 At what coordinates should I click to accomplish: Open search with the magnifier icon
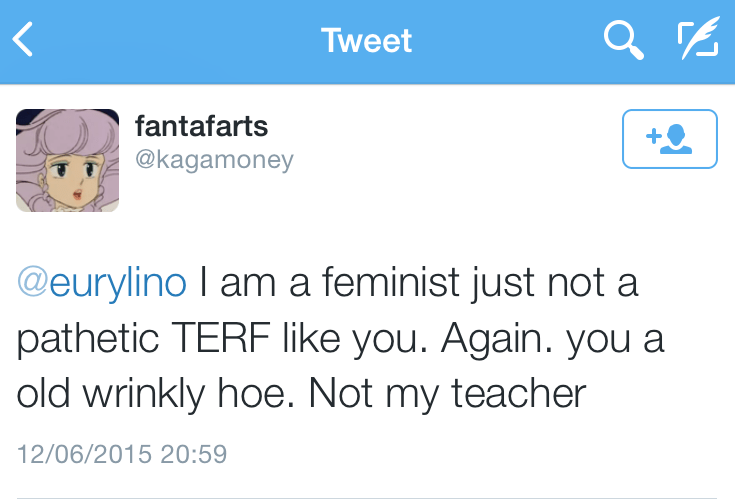[622, 41]
